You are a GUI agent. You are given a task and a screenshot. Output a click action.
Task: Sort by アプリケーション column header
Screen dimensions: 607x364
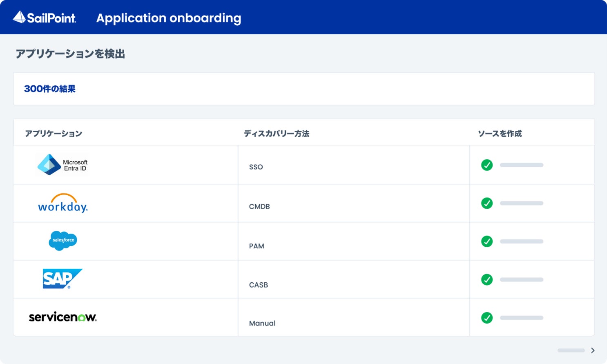pyautogui.click(x=54, y=134)
